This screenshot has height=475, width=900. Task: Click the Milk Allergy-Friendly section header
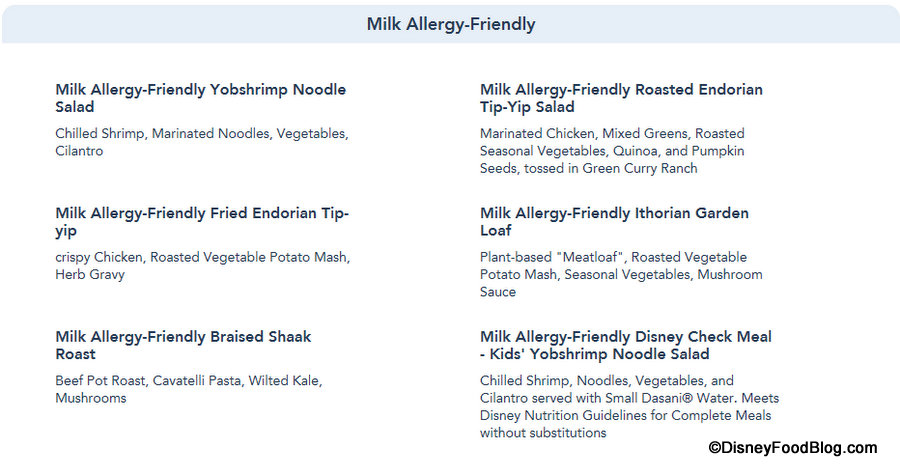click(x=450, y=24)
